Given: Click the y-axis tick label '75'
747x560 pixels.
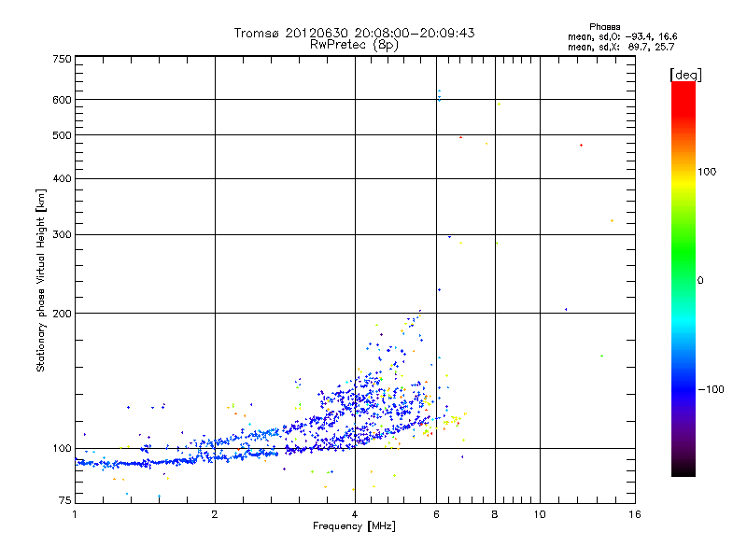Looking at the screenshot, I should (x=65, y=500).
